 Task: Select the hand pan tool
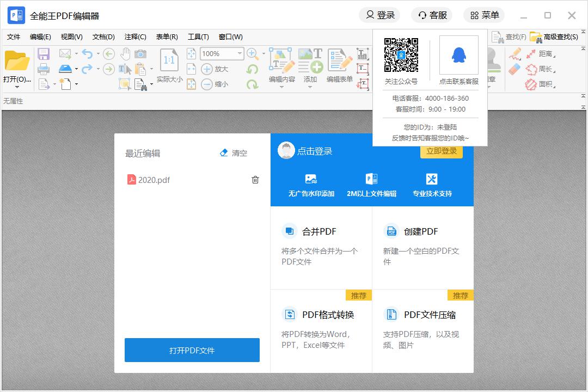click(125, 53)
